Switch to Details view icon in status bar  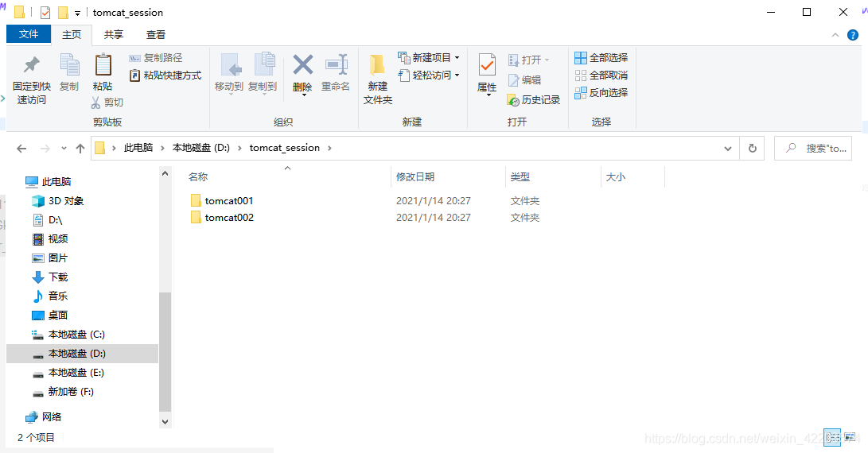coord(831,438)
